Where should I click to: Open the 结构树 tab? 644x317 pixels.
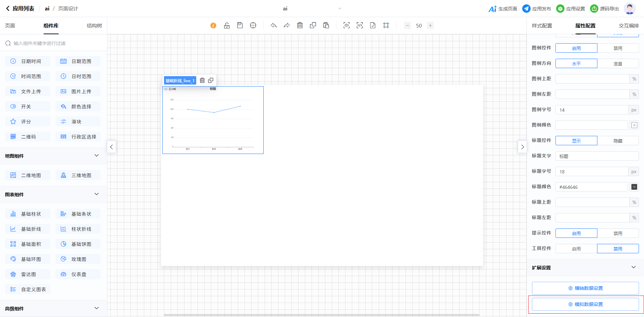(x=94, y=26)
